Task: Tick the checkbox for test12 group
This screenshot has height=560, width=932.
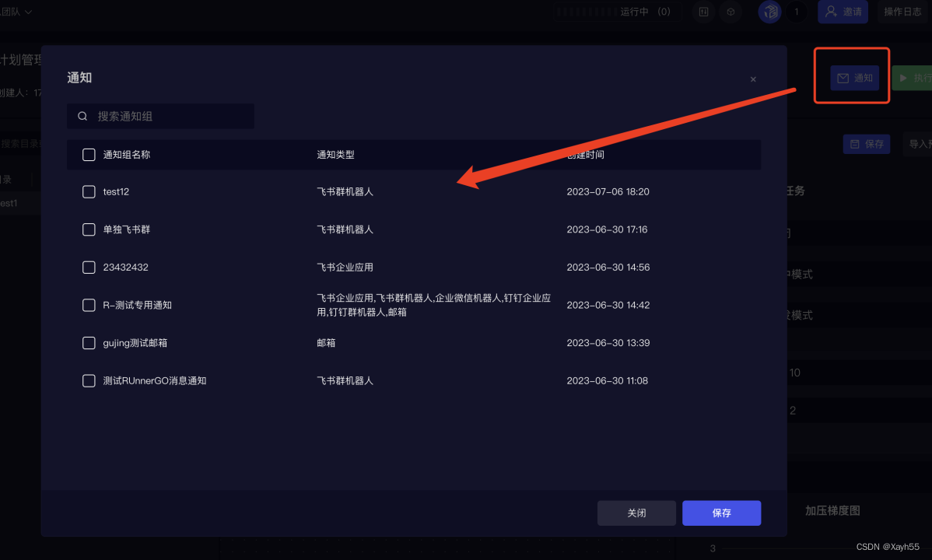Action: pyautogui.click(x=89, y=192)
